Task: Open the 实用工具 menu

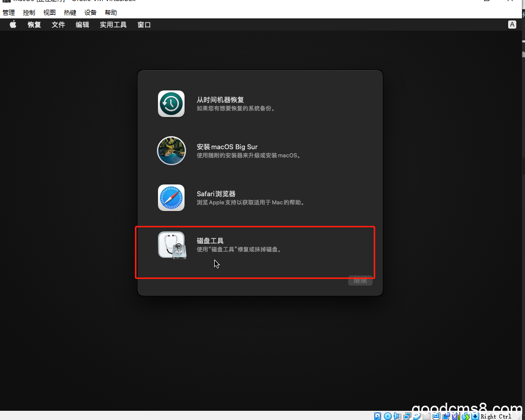Action: coord(113,25)
